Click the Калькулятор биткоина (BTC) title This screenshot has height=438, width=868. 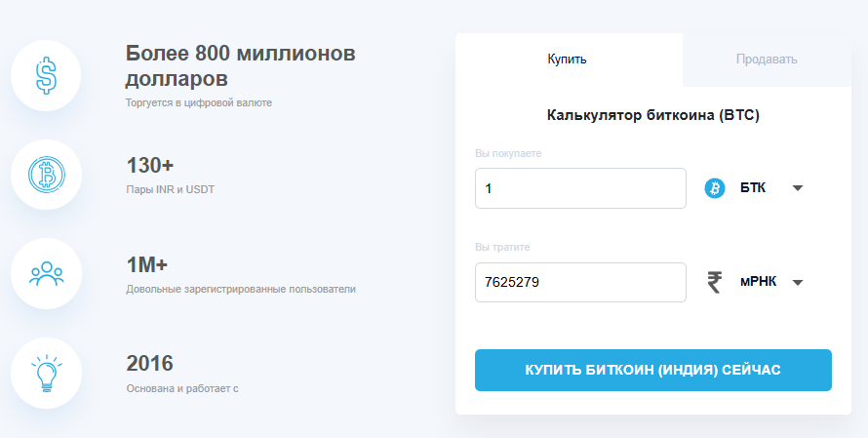(653, 115)
